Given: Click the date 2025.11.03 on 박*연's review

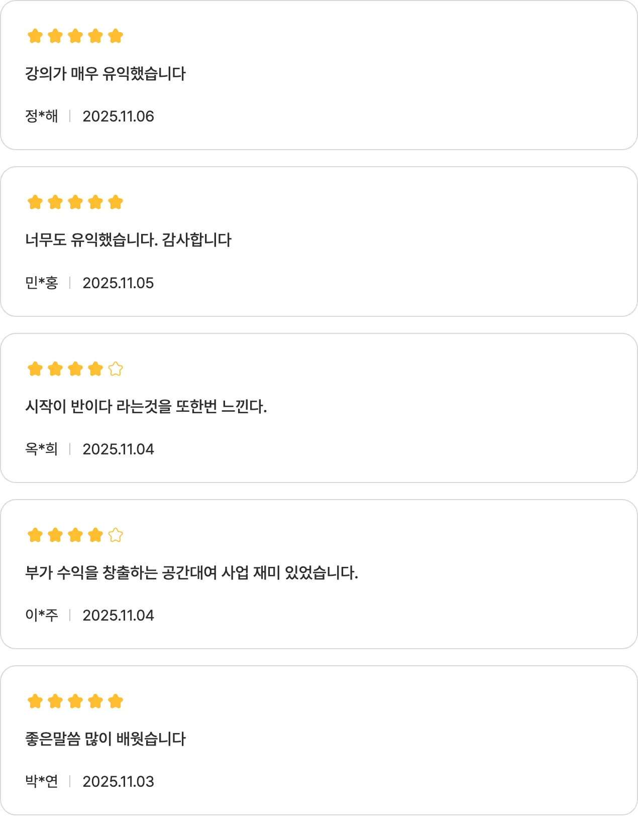Looking at the screenshot, I should pyautogui.click(x=118, y=782).
